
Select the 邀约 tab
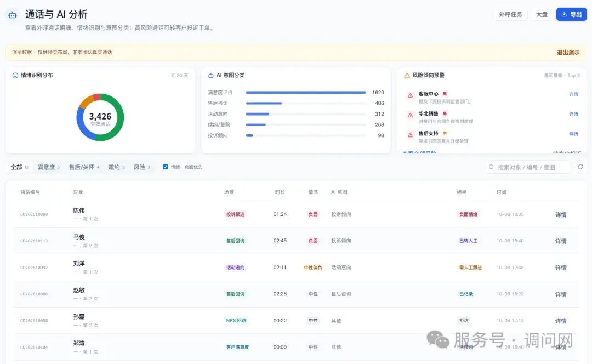coord(116,167)
